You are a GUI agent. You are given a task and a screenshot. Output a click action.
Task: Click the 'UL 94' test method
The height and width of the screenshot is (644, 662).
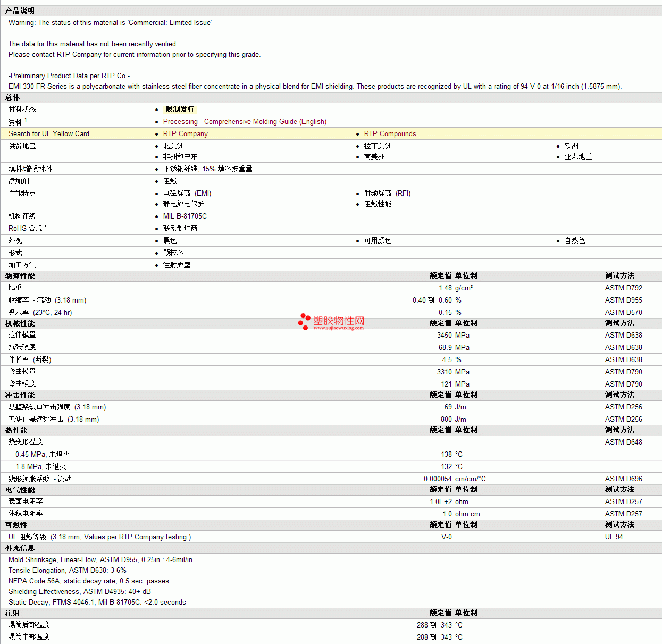(x=614, y=537)
